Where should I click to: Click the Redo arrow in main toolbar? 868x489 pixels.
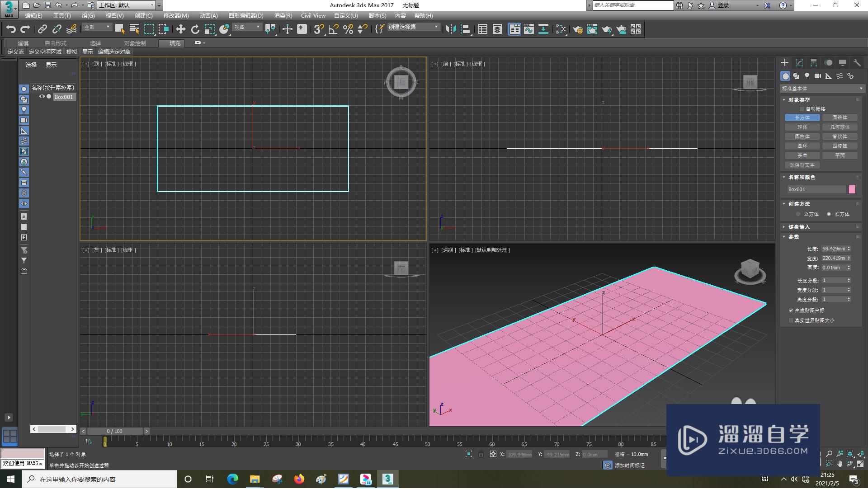tap(25, 29)
